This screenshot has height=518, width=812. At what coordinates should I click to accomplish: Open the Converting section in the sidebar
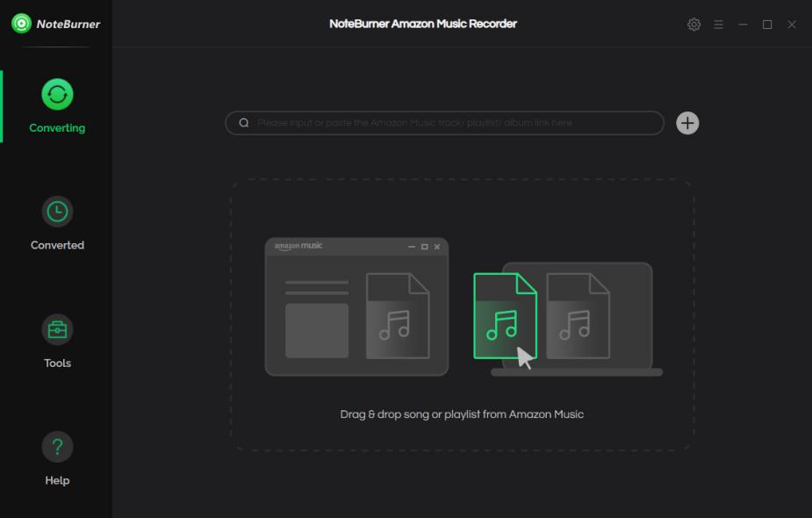pyautogui.click(x=57, y=106)
